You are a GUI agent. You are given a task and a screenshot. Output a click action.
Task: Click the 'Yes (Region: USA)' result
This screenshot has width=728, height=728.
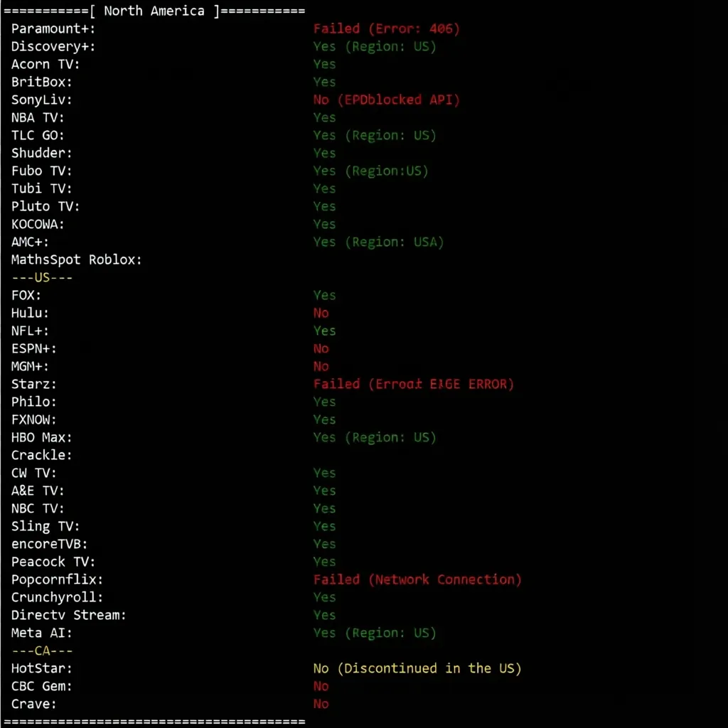(378, 242)
